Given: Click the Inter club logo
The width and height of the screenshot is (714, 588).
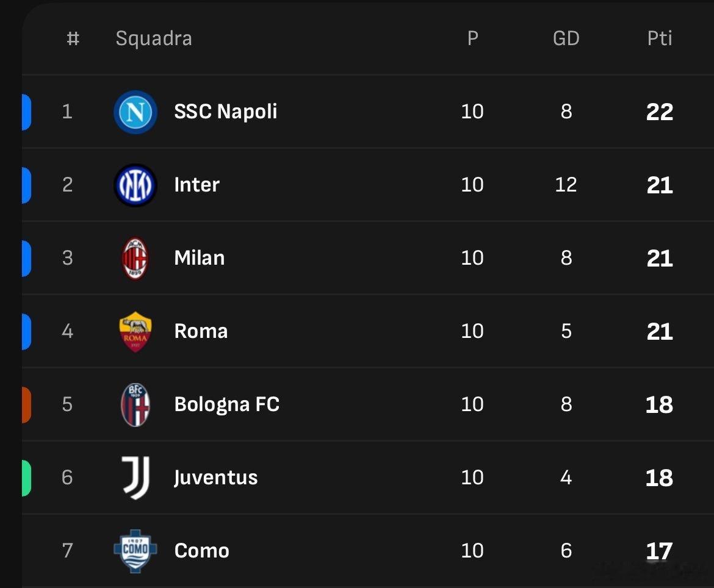Looking at the screenshot, I should point(135,185).
